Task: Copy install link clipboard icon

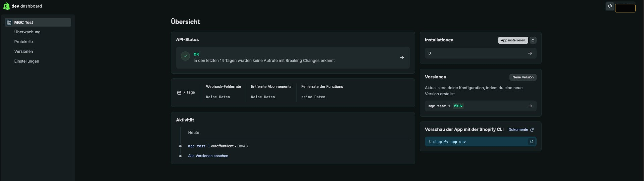Action: 533,40
